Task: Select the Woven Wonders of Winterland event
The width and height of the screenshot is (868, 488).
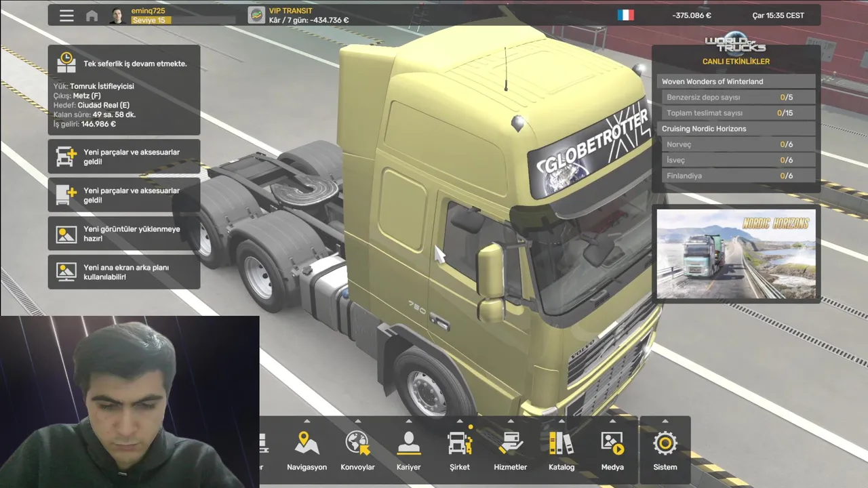Action: tap(736, 81)
